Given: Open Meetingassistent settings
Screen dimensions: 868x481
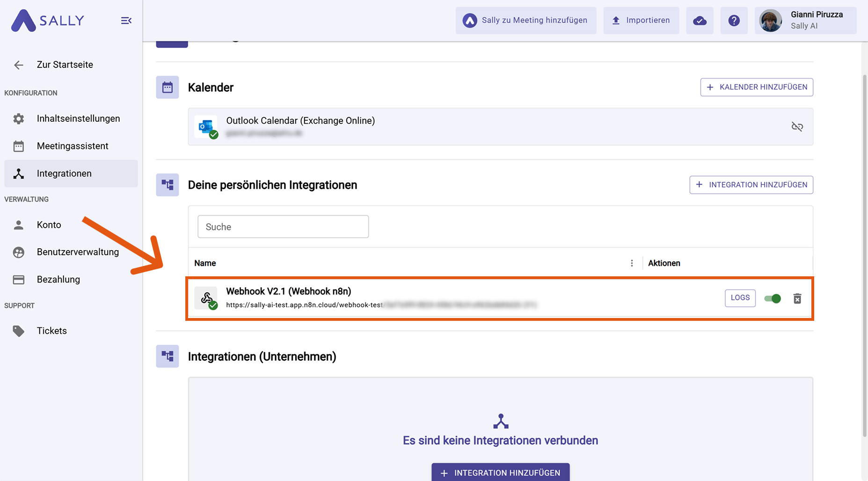Looking at the screenshot, I should [73, 146].
